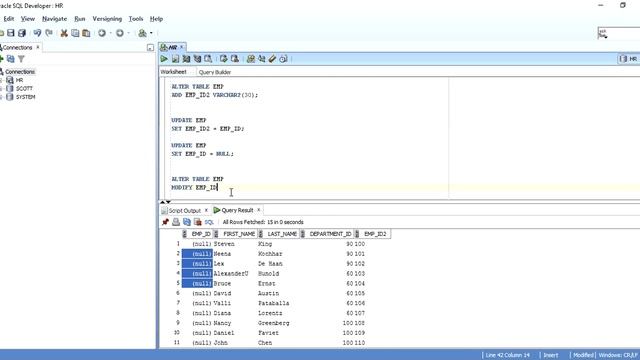Click sort icon on DEPARTMENT_ID column

(303, 234)
